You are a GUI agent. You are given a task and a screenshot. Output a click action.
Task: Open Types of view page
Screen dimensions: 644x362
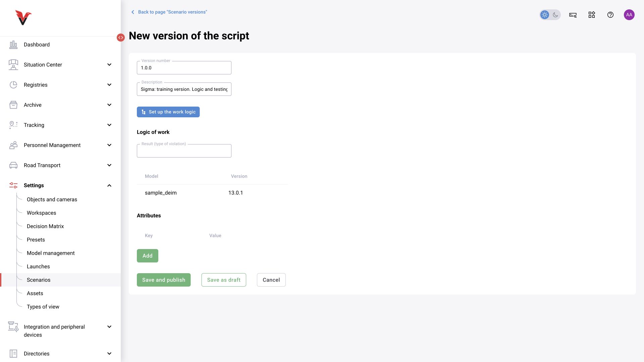[x=43, y=307]
